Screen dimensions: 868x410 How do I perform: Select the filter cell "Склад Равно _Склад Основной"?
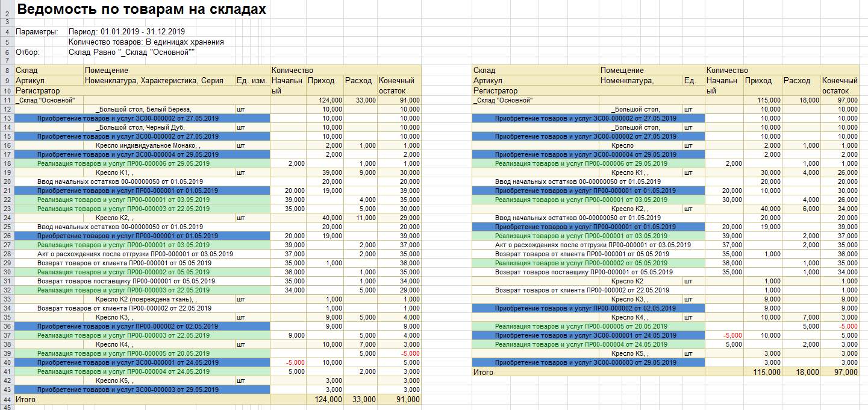pyautogui.click(x=132, y=52)
